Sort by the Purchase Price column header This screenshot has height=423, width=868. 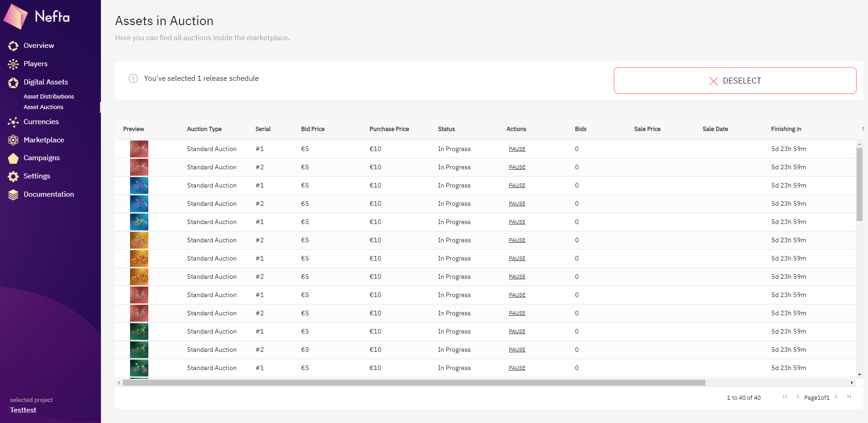[389, 129]
